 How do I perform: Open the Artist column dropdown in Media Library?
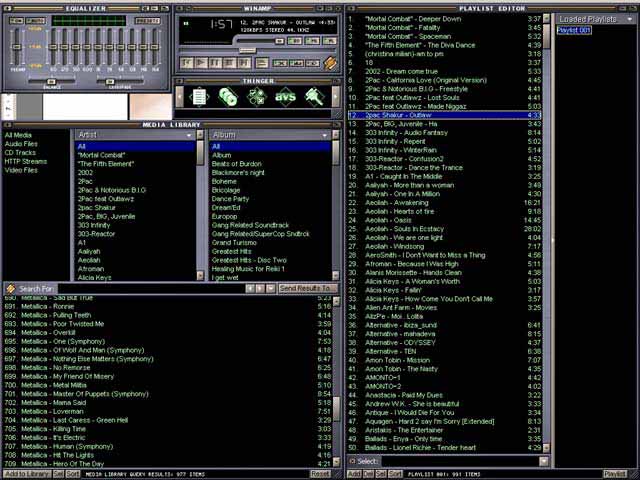[x=189, y=135]
